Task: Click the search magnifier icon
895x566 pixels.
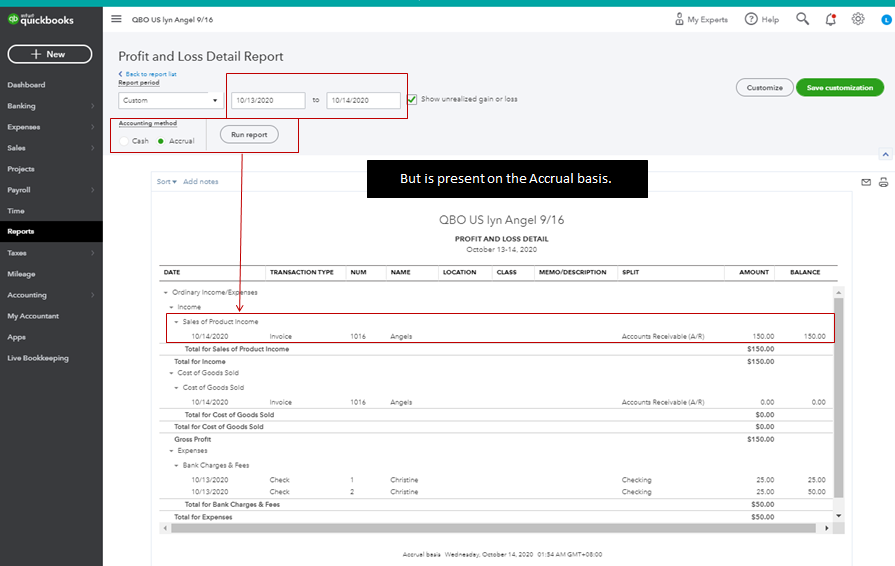Action: (x=803, y=19)
